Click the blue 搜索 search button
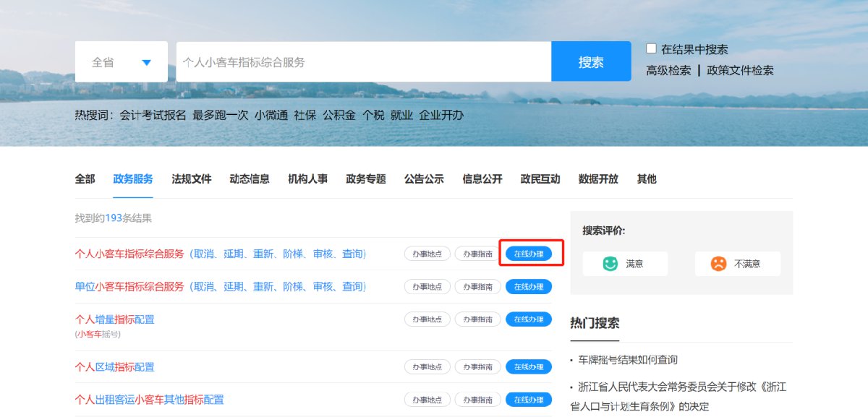Image resolution: width=868 pixels, height=417 pixels. pos(591,62)
